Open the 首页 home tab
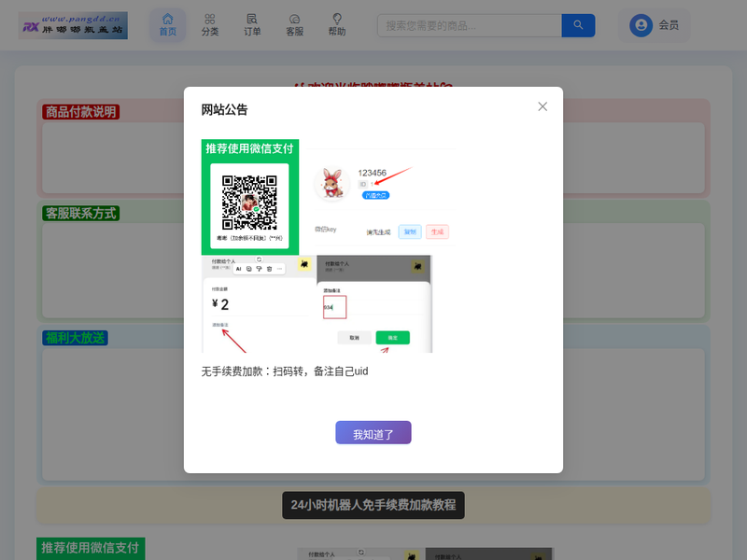Viewport: 747px width, 560px height. (168, 25)
